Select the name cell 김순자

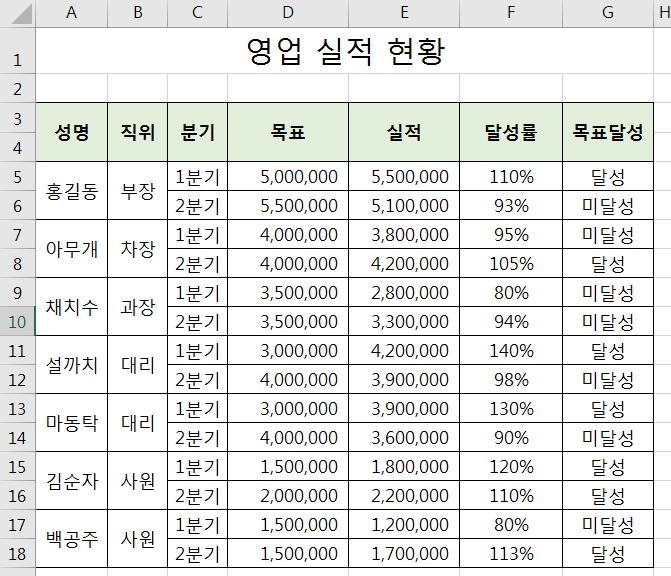(71, 481)
